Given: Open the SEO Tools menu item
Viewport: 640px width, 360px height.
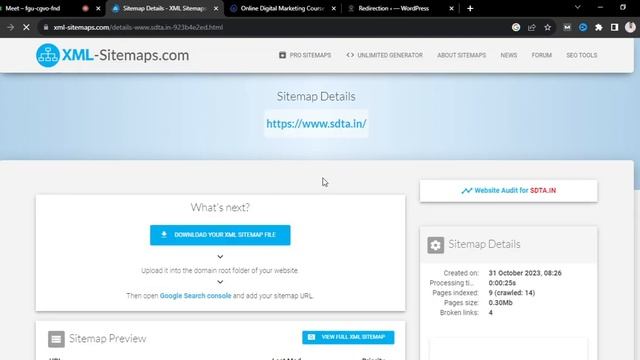Looking at the screenshot, I should pos(582,55).
